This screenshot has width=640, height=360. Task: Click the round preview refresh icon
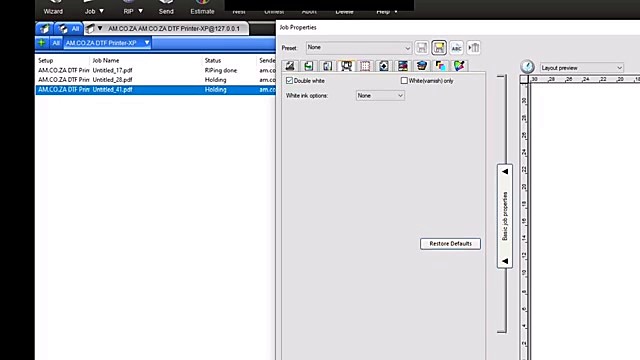[x=527, y=67]
